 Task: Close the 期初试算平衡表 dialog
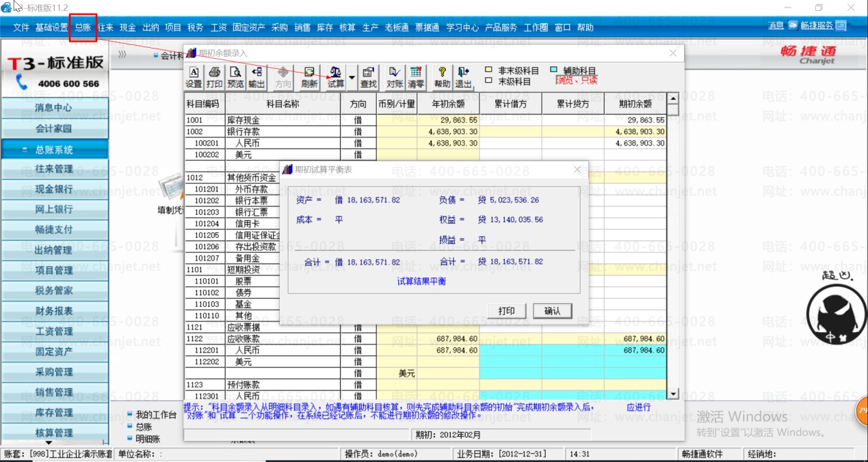pyautogui.click(x=577, y=169)
